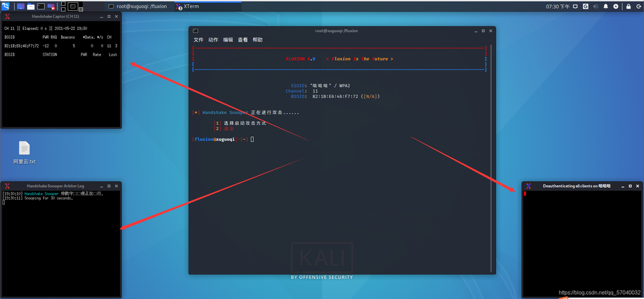This screenshot has width=644, height=299.
Task: Click the FLUXION 6.9 banner title
Action: tap(300, 59)
